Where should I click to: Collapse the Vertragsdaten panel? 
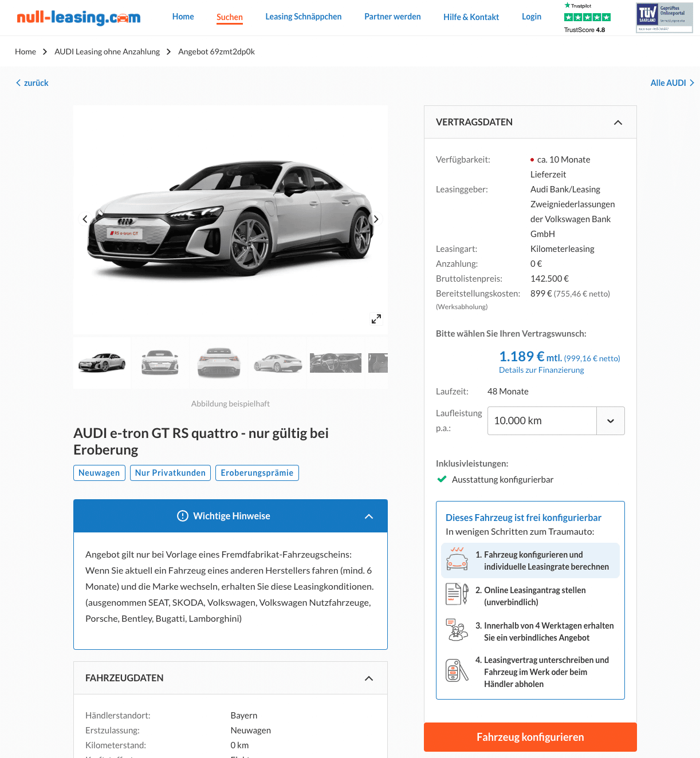618,123
